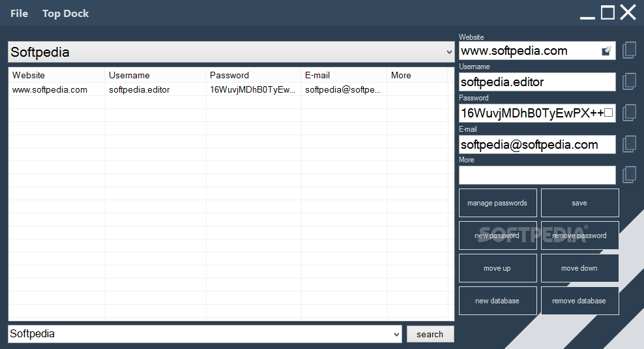Image resolution: width=644 pixels, height=349 pixels.
Task: Click the move up button
Action: tap(497, 268)
